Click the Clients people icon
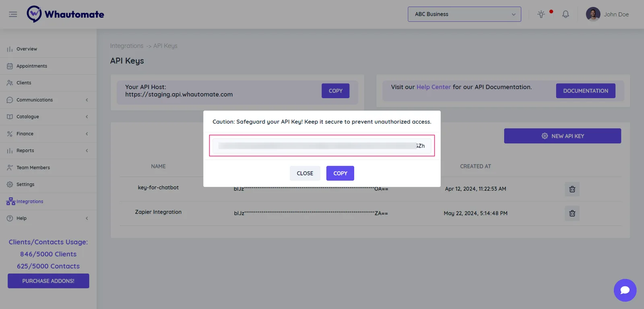This screenshot has width=644, height=309. 10,83
